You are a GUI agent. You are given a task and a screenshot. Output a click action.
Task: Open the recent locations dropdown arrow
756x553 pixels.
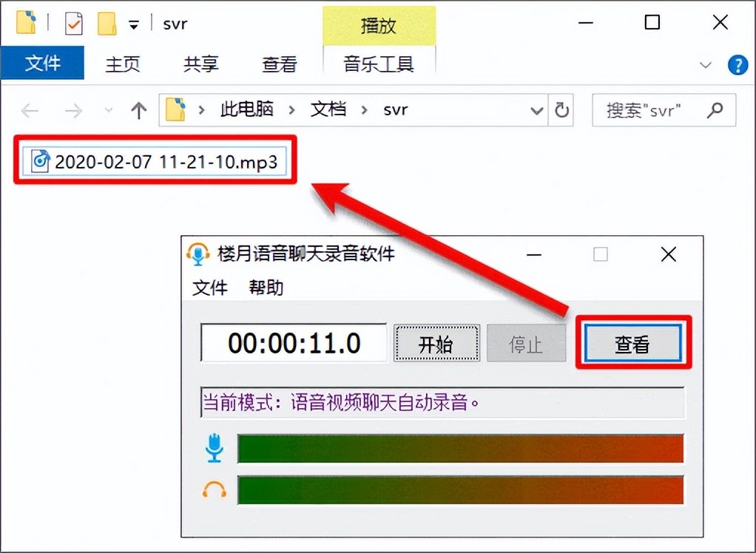tap(109, 111)
